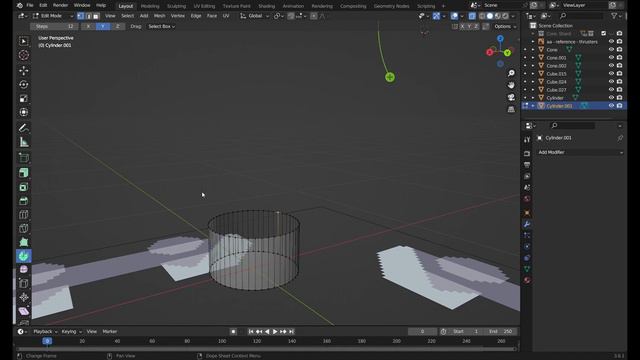
Task: Toggle the camera view icon
Action: [x=511, y=97]
